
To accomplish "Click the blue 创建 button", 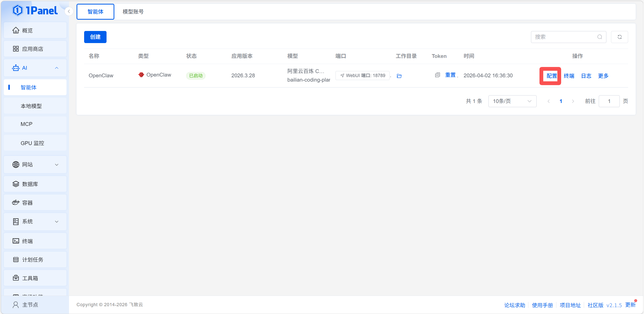I will (95, 37).
